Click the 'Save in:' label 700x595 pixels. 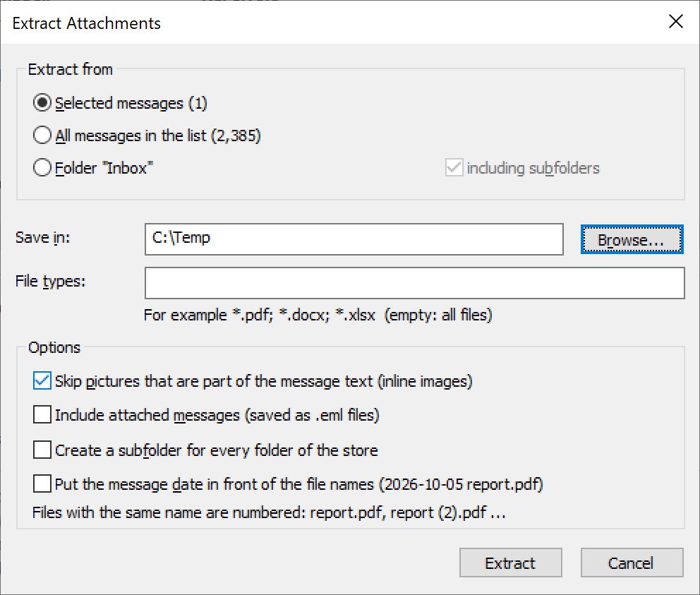click(43, 238)
